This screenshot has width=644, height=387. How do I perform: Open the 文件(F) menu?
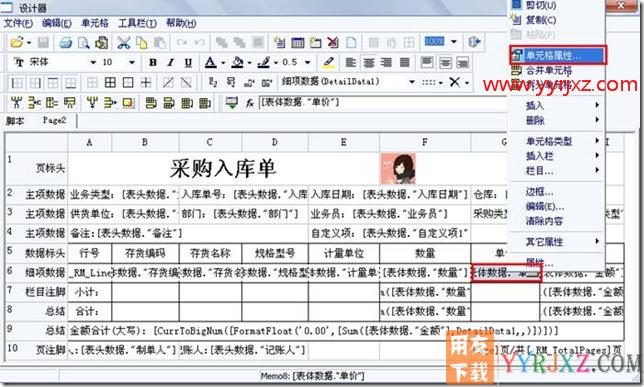point(18,23)
